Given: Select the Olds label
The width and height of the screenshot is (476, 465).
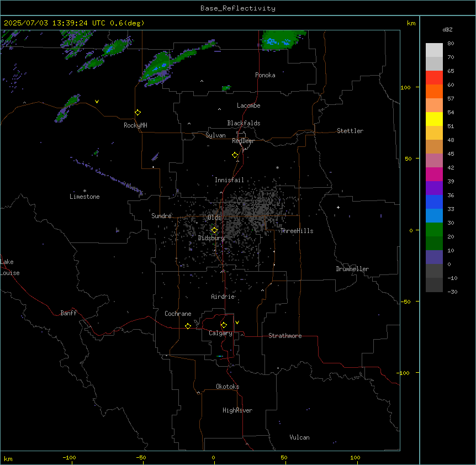Looking at the screenshot, I should 214,218.
